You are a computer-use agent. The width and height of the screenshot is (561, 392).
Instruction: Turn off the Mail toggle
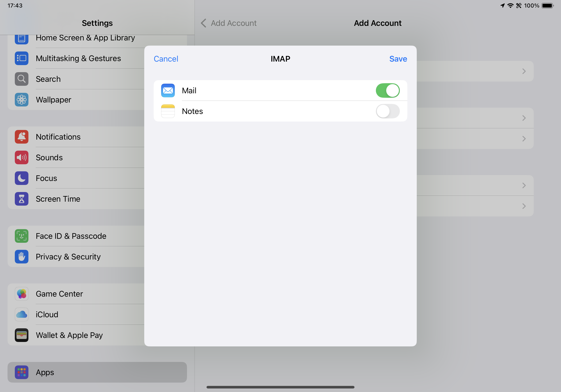(x=388, y=90)
